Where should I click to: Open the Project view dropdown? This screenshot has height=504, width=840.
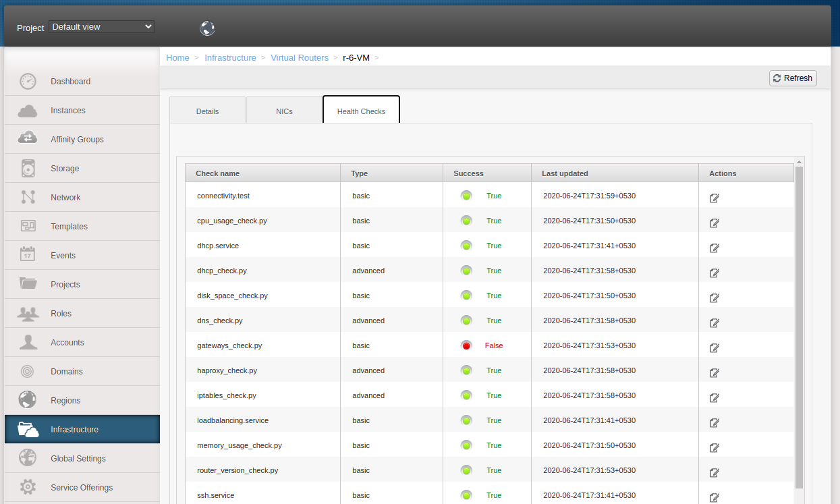pos(102,27)
